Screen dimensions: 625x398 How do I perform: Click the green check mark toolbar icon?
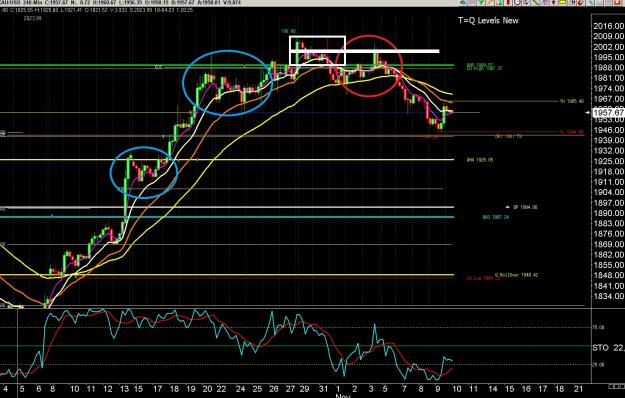(x=481, y=2)
